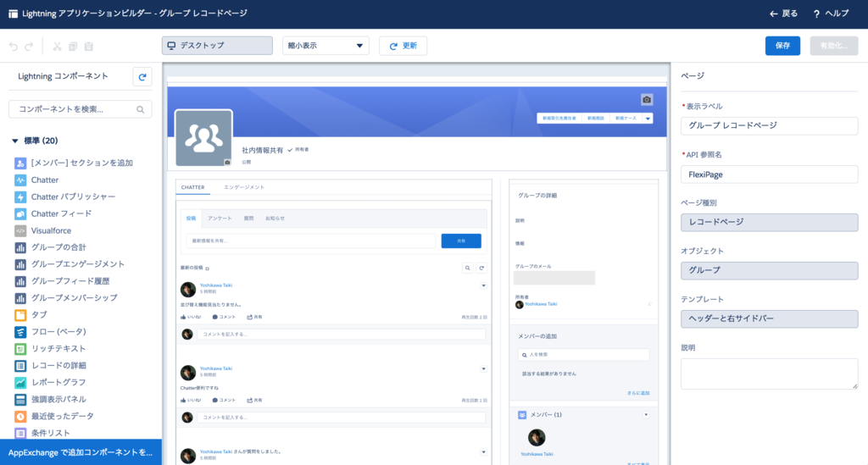Select the Chatter パブリッシャー component icon
This screenshot has width=868, height=465.
click(20, 197)
